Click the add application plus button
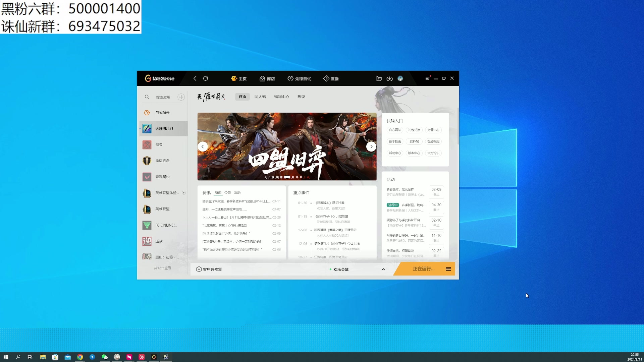The height and width of the screenshot is (362, 644). click(x=181, y=97)
